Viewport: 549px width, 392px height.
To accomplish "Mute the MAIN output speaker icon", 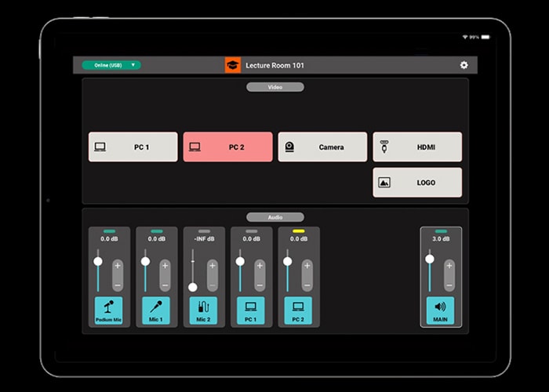I will coord(441,310).
